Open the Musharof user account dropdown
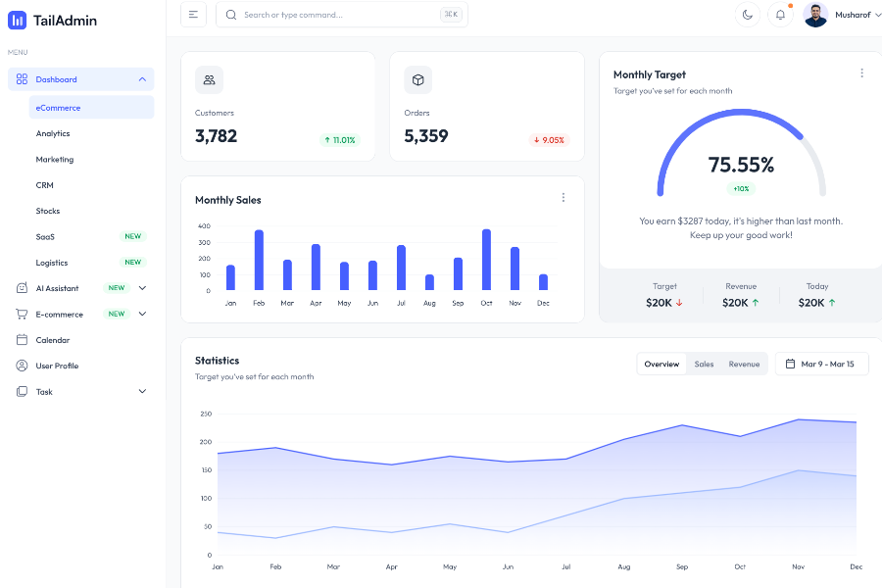 [841, 15]
